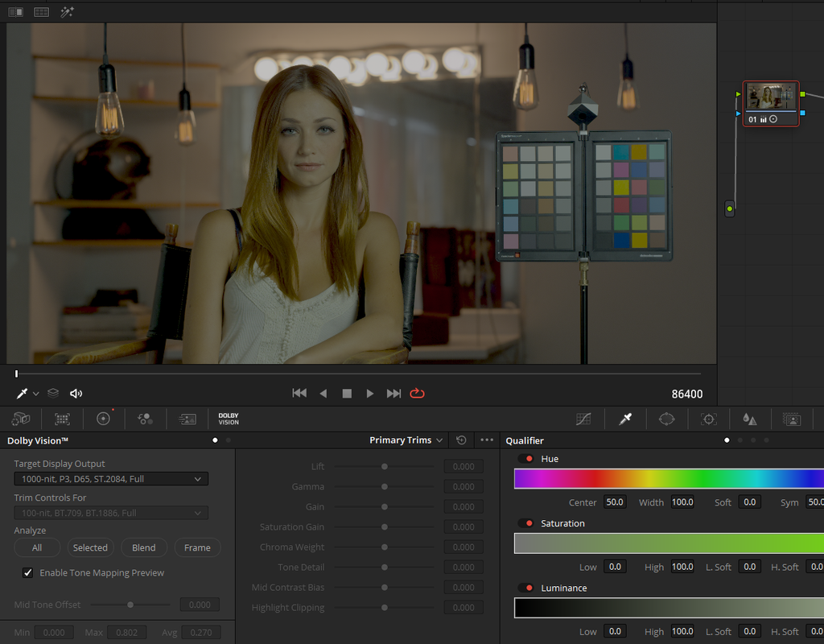Toggle the Luminance qualifier on/off
Image resolution: width=824 pixels, height=644 pixels.
coord(526,588)
